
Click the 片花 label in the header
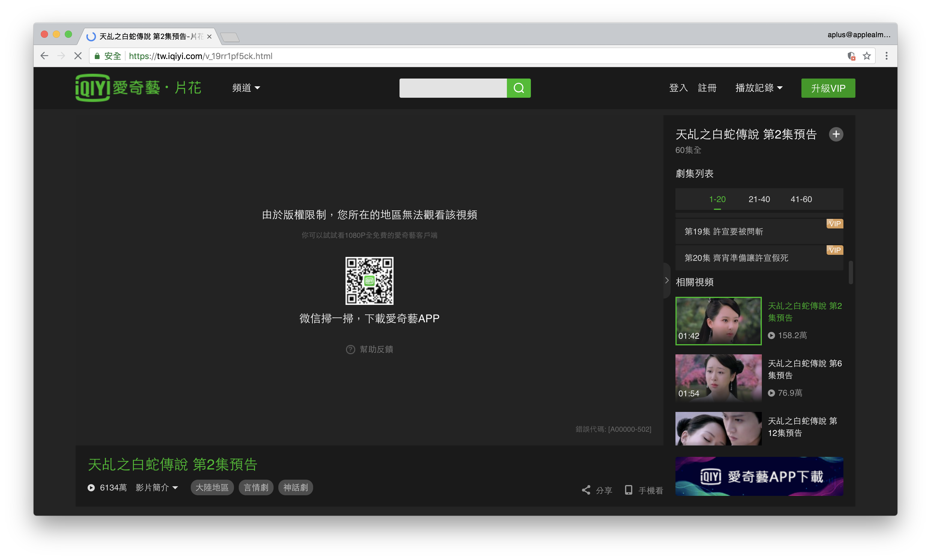pyautogui.click(x=188, y=88)
